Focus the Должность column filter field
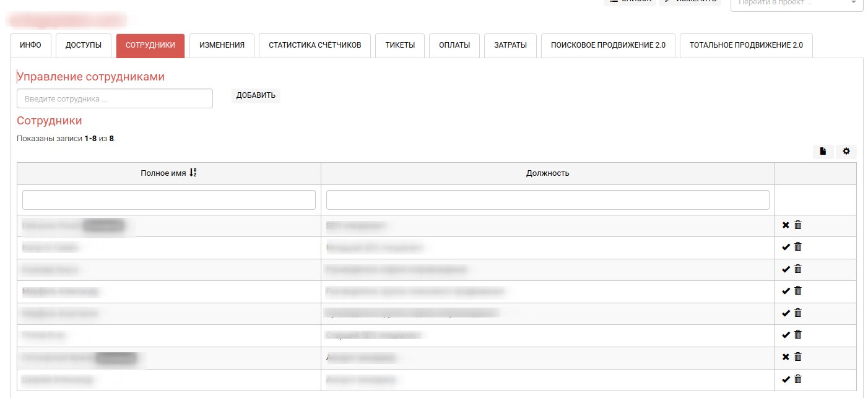 tap(547, 200)
